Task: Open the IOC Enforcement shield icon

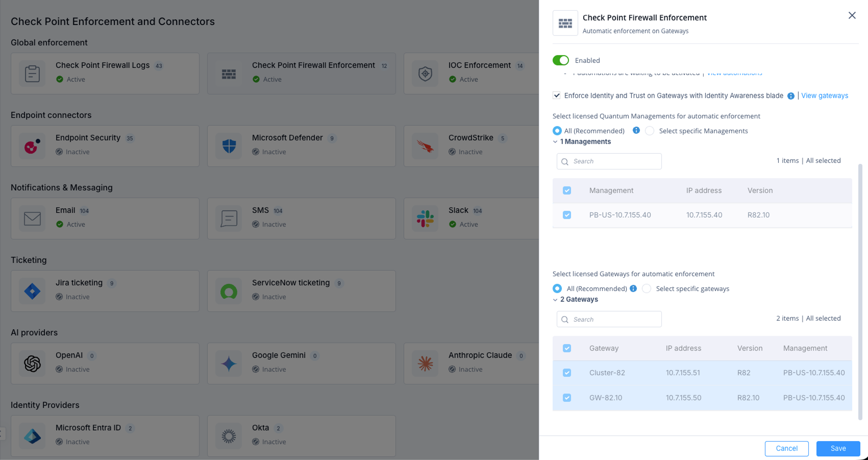Action: [425, 74]
